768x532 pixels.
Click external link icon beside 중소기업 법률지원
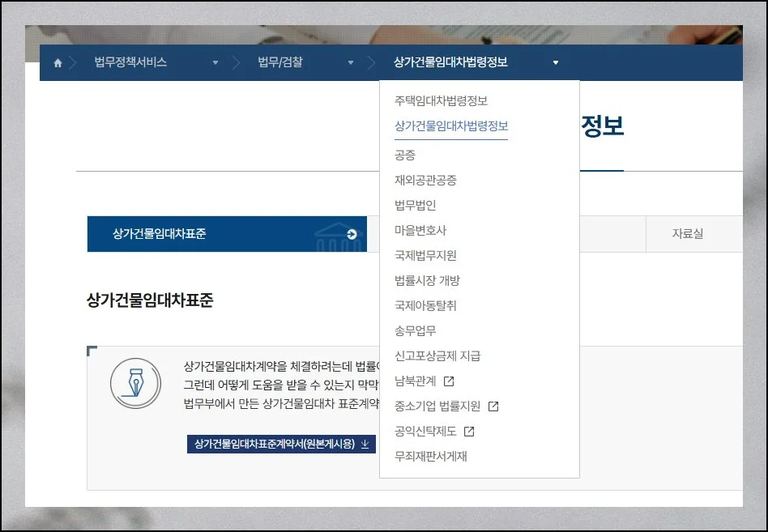[493, 406]
